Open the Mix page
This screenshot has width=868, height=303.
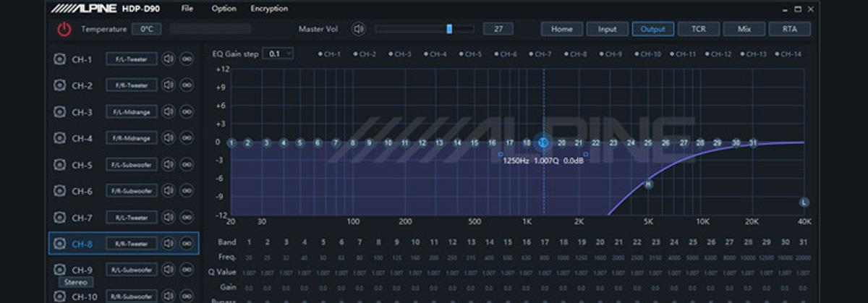(744, 29)
